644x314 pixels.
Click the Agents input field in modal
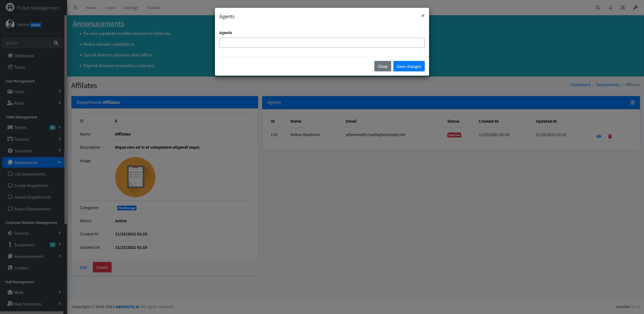click(322, 43)
